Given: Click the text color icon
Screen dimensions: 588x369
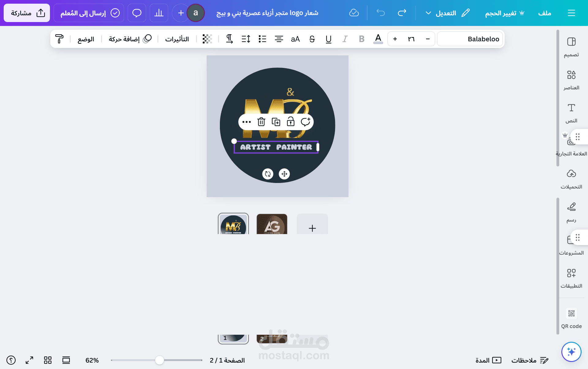Looking at the screenshot, I should [x=378, y=39].
